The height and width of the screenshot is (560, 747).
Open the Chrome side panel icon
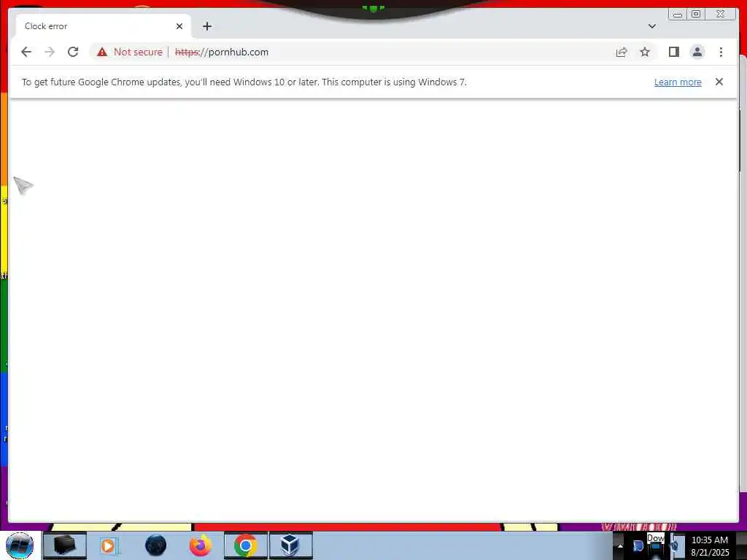[x=673, y=52]
